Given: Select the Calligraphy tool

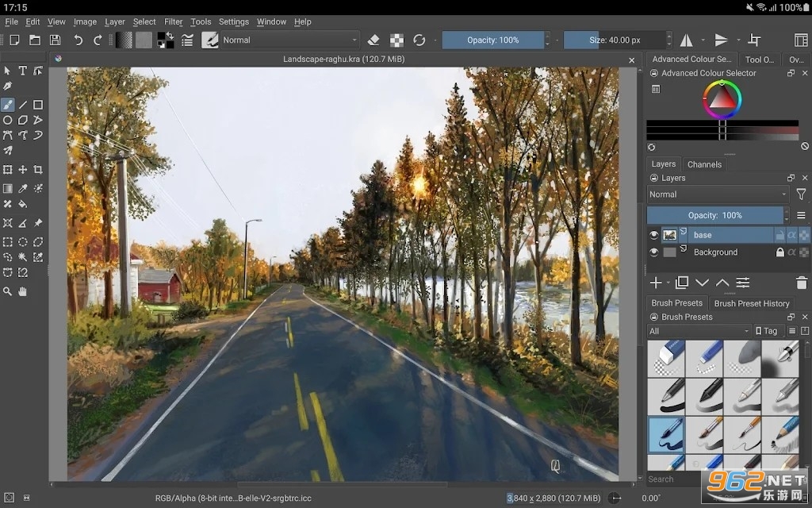Looking at the screenshot, I should click(7, 86).
